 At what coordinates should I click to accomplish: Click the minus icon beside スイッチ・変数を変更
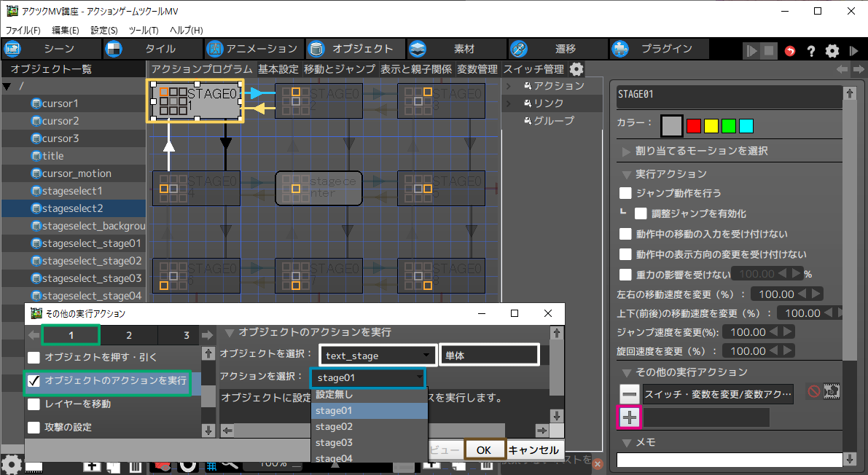pos(630,394)
